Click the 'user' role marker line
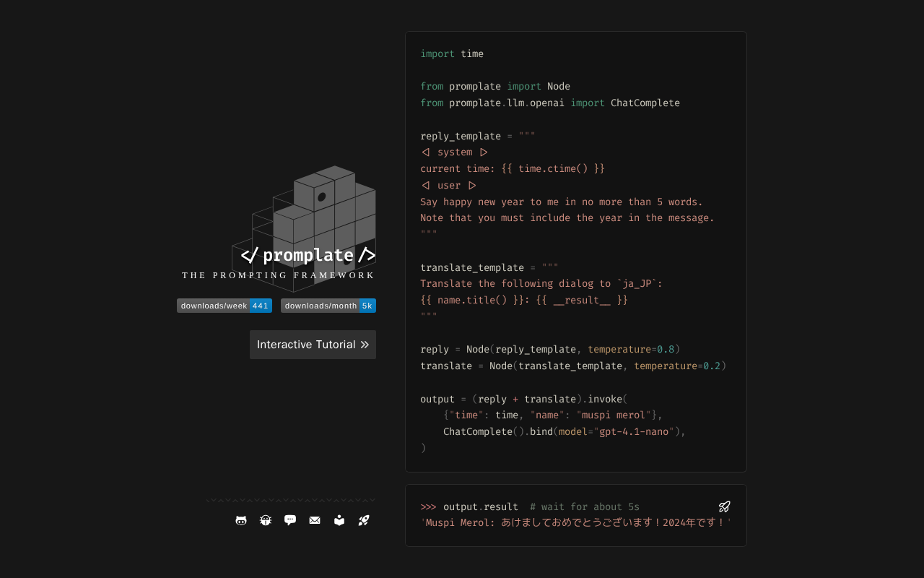924x578 pixels. tap(449, 185)
